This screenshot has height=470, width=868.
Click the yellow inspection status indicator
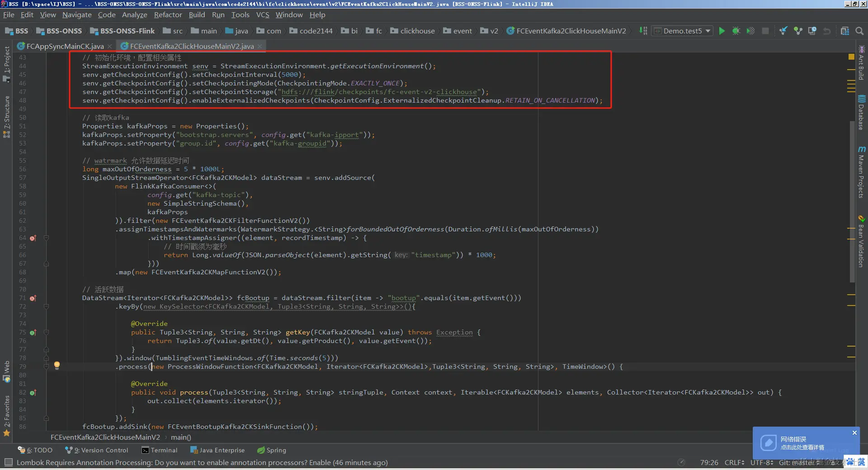[x=851, y=57]
